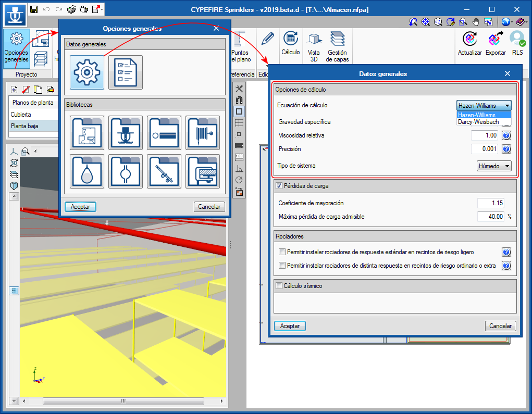
Task: Choose Darcy-Weisbach from the dropdown list
Action: (484, 122)
